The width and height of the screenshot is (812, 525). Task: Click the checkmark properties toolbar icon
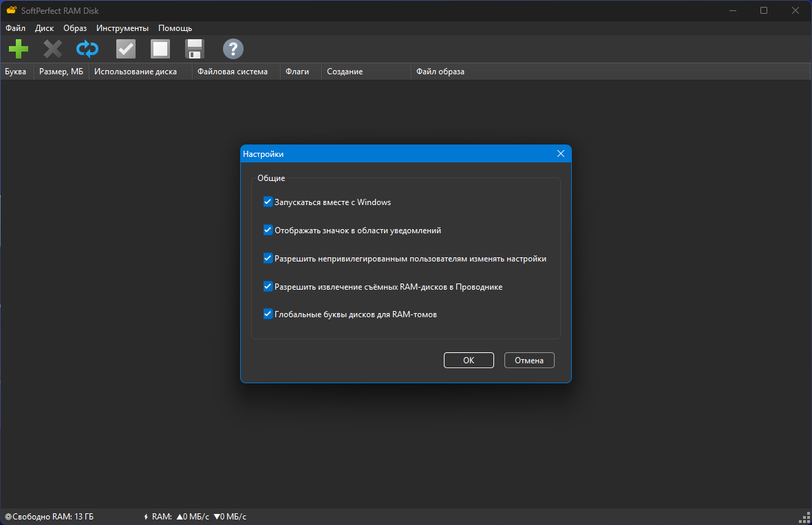[126, 49]
